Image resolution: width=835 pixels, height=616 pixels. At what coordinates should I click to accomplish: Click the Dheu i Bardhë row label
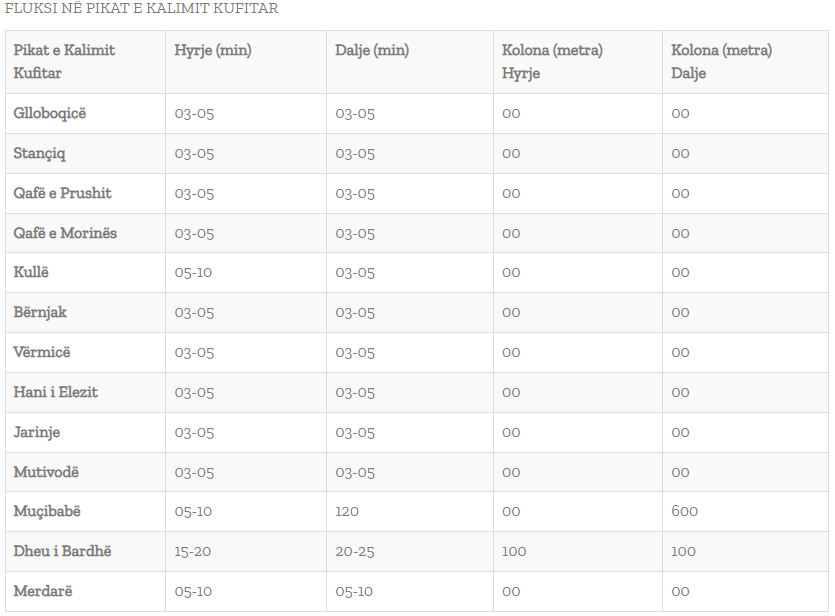point(62,551)
